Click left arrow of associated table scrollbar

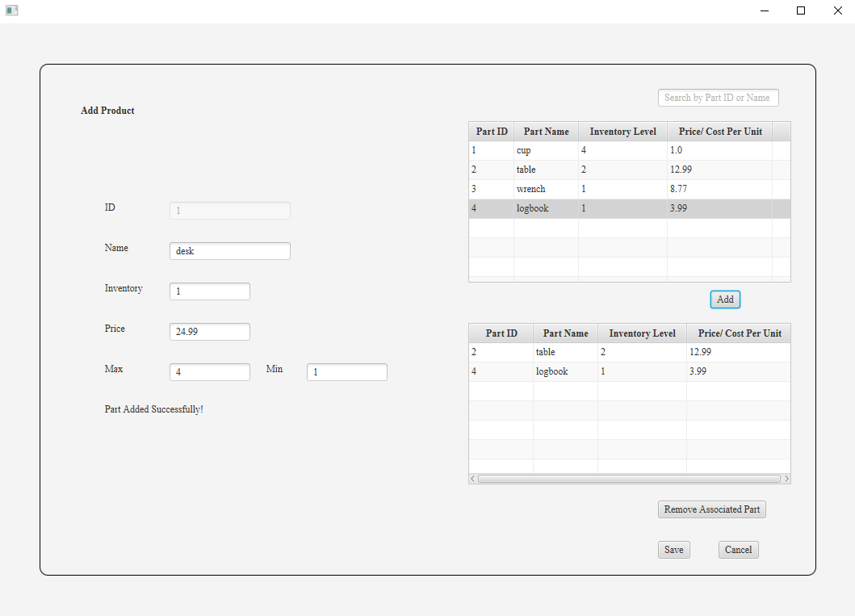(x=473, y=479)
